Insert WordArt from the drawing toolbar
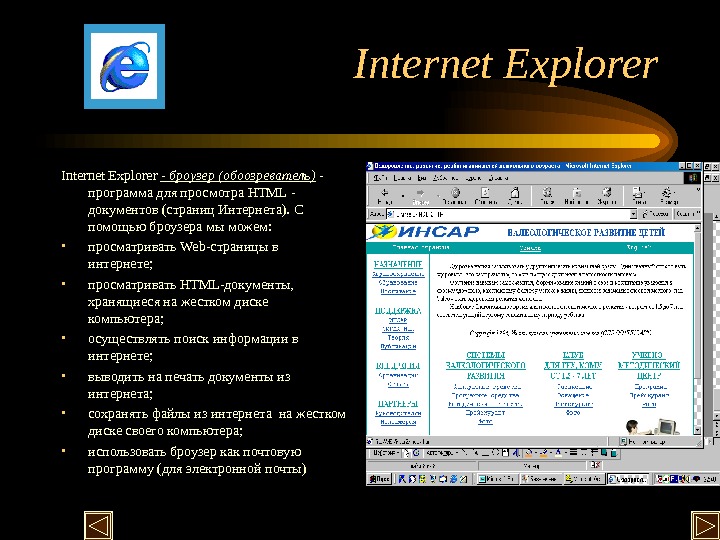 coord(516,453)
